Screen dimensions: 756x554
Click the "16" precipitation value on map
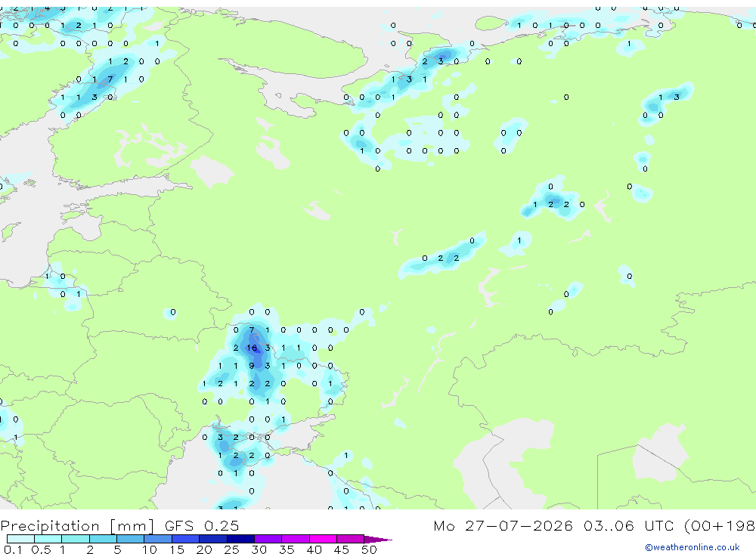(x=252, y=348)
